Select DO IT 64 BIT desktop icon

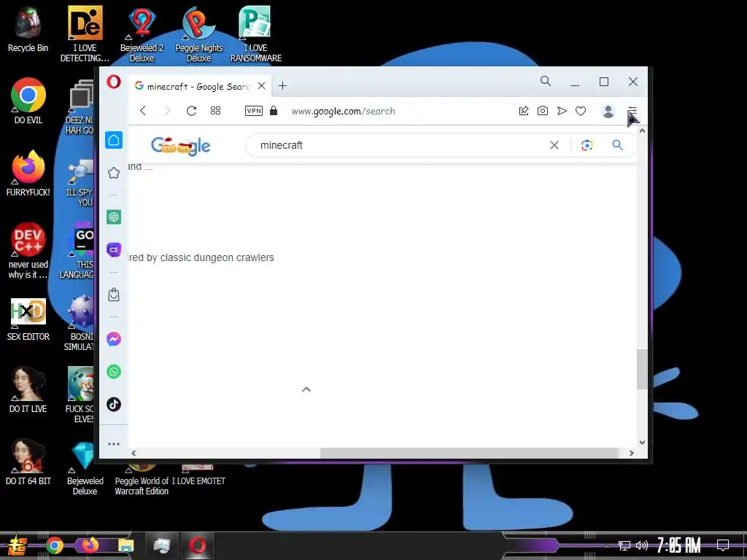pos(28,462)
